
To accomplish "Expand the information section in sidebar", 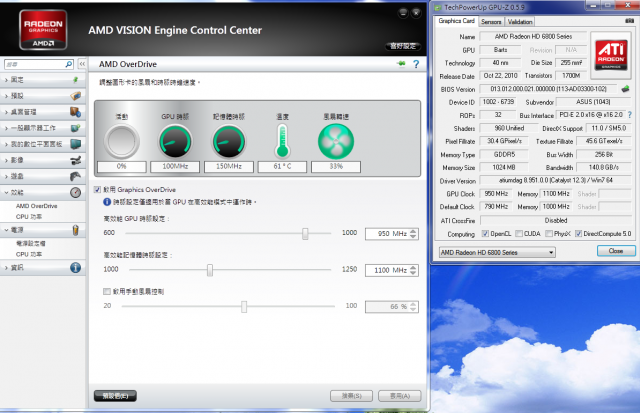I will tap(6, 268).
